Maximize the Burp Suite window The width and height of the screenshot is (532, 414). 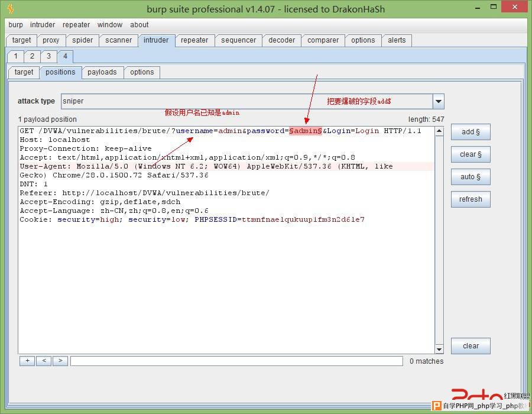[494, 7]
